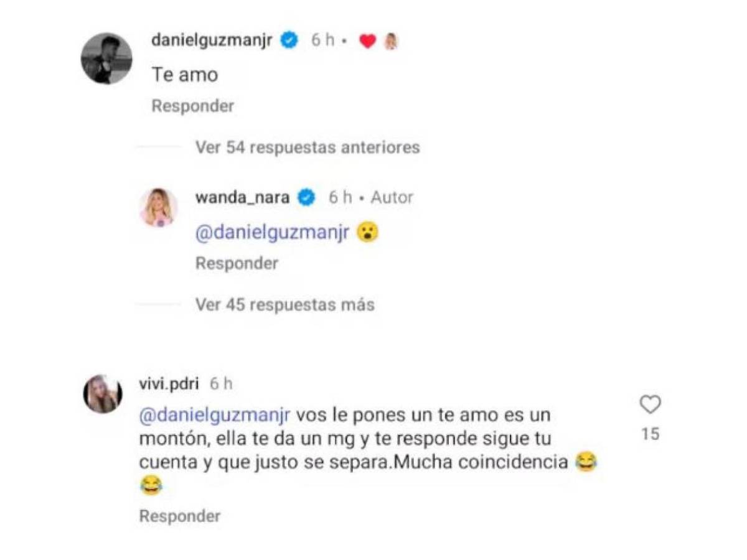Click Responder under vivi.pdri's comment

(x=179, y=515)
